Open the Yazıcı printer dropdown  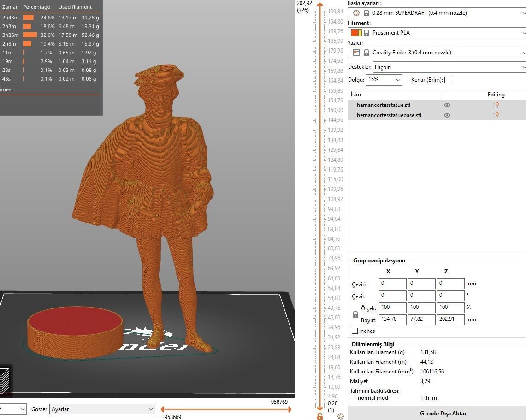(x=437, y=53)
